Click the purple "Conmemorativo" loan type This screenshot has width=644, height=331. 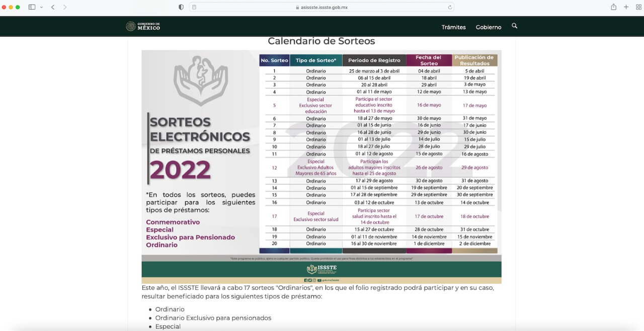click(173, 222)
